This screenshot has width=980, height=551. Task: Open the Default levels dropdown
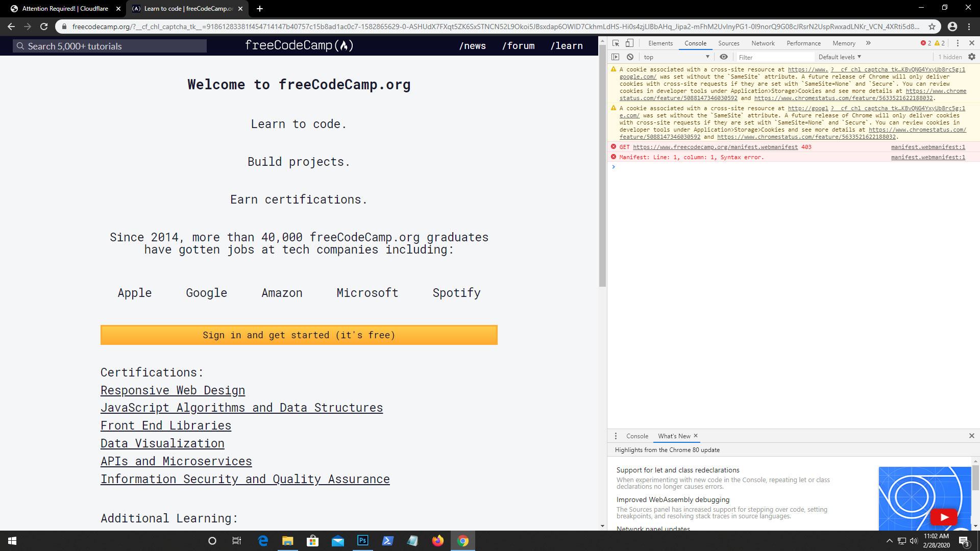pos(839,57)
